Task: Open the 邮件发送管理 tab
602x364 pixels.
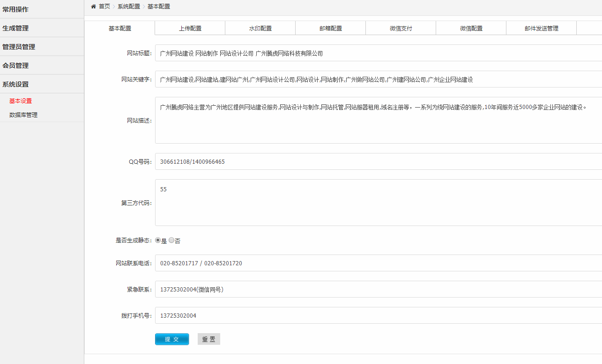Action: click(x=541, y=28)
